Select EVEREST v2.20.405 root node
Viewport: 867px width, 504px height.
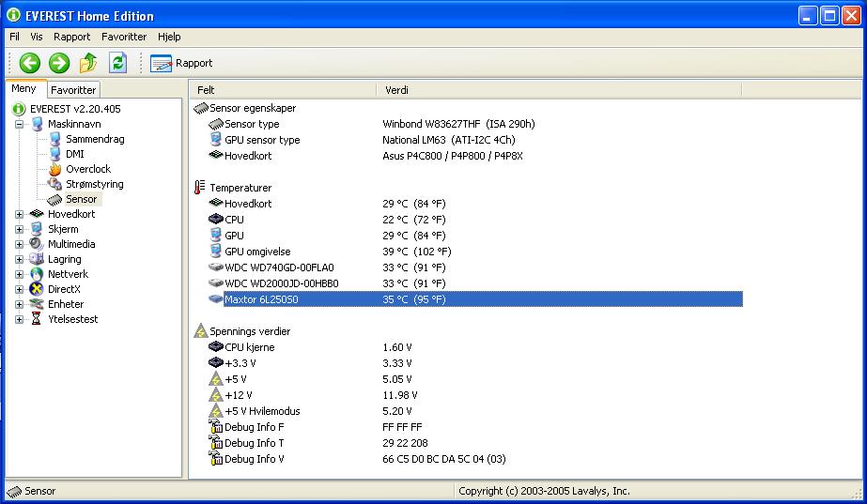[75, 109]
